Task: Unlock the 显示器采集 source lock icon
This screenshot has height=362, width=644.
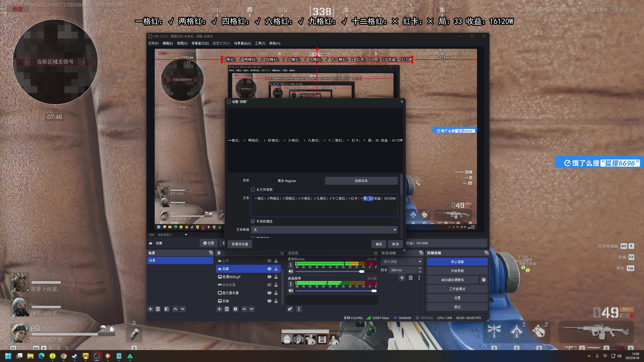Action: (276, 293)
